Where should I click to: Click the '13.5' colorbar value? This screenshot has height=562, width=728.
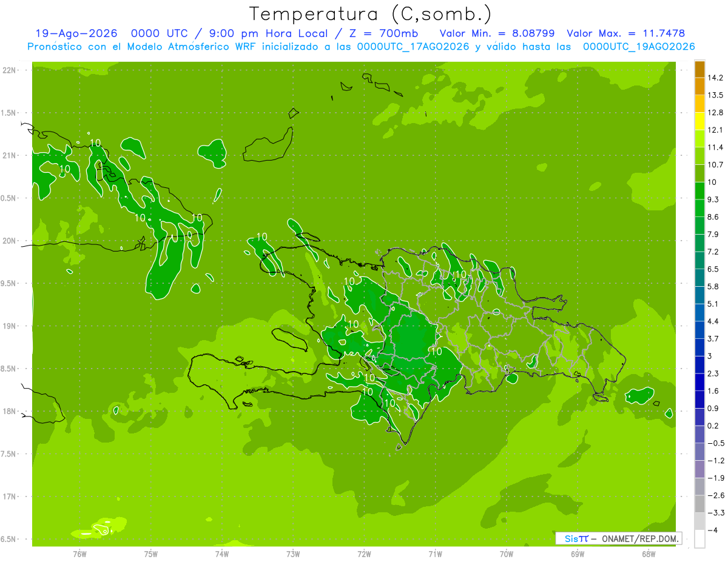[716, 95]
